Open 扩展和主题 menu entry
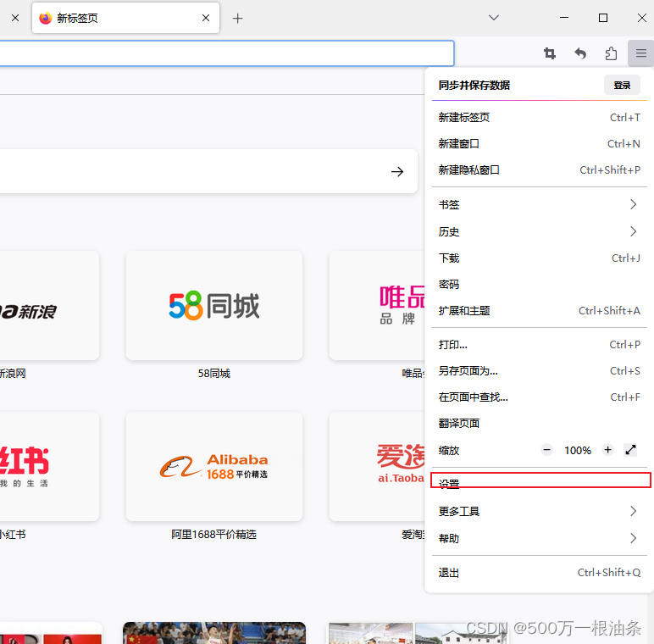This screenshot has width=654, height=644. click(540, 311)
